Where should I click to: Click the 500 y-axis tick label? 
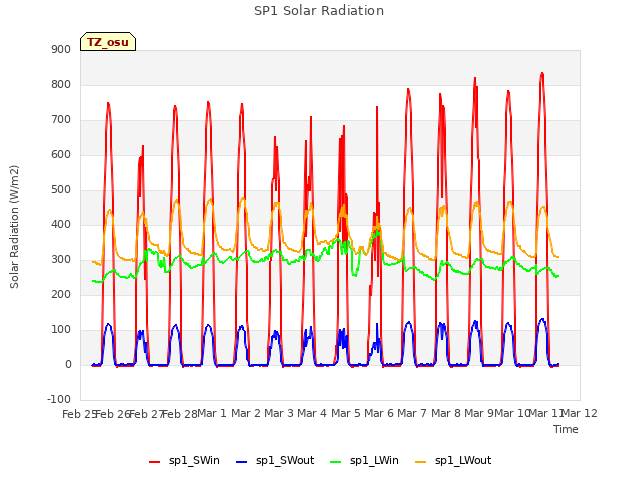pyautogui.click(x=61, y=189)
